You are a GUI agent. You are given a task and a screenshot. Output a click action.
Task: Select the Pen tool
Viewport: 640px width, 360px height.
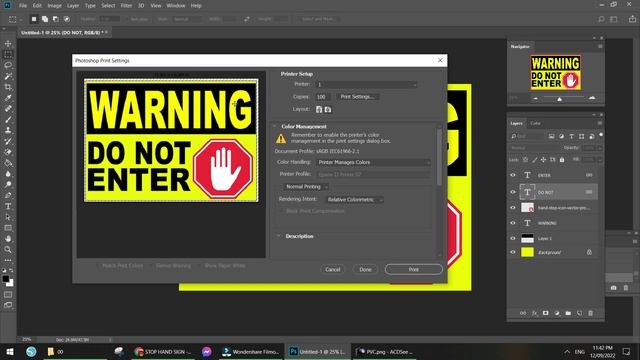pyautogui.click(x=8, y=195)
